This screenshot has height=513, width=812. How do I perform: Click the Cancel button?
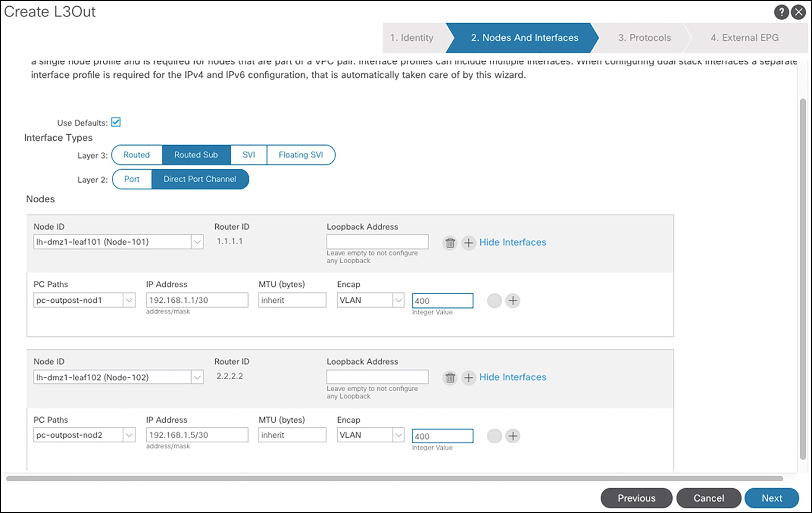click(708, 498)
